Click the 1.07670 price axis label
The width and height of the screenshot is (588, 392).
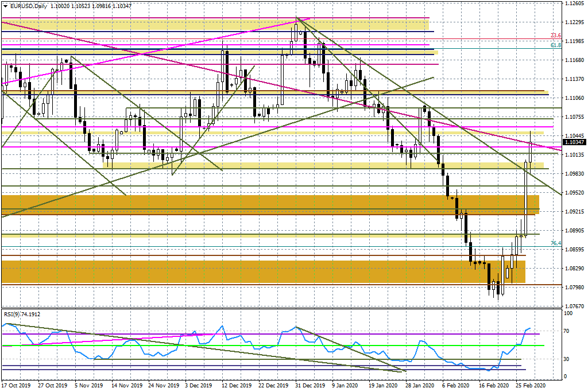pos(574,306)
